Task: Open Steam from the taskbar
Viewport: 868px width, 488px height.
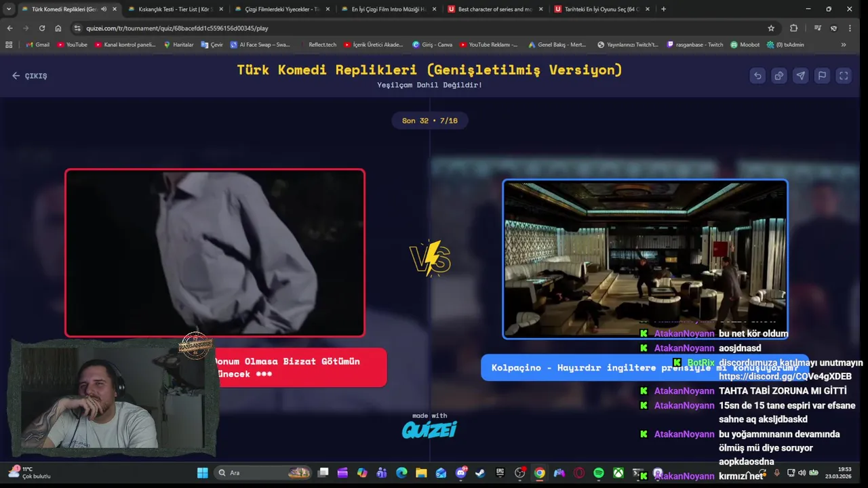Action: pos(480,472)
